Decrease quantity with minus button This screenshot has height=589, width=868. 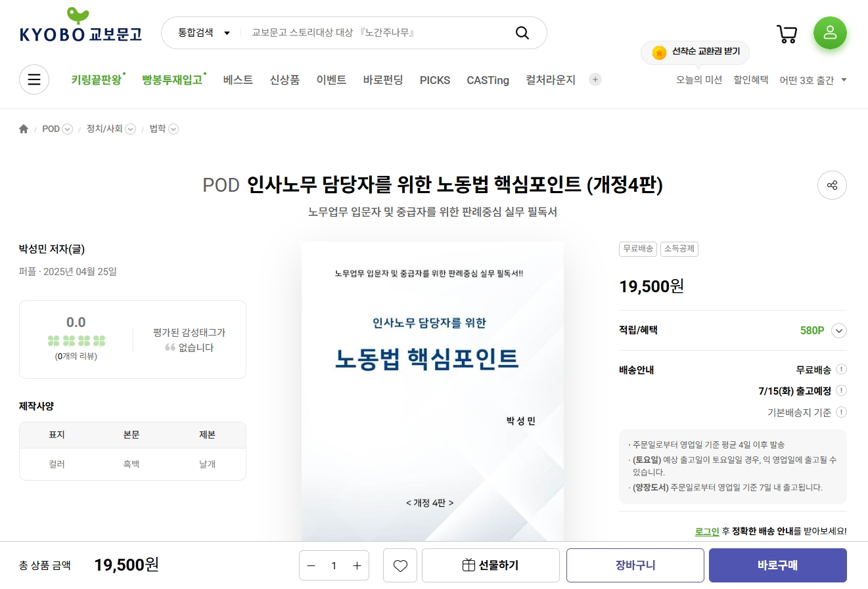311,565
